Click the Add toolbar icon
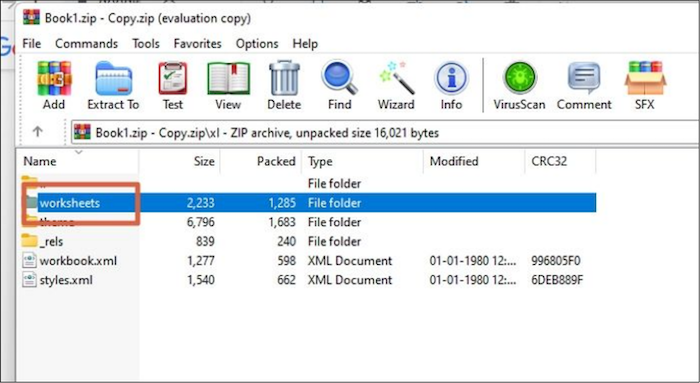 [54, 85]
